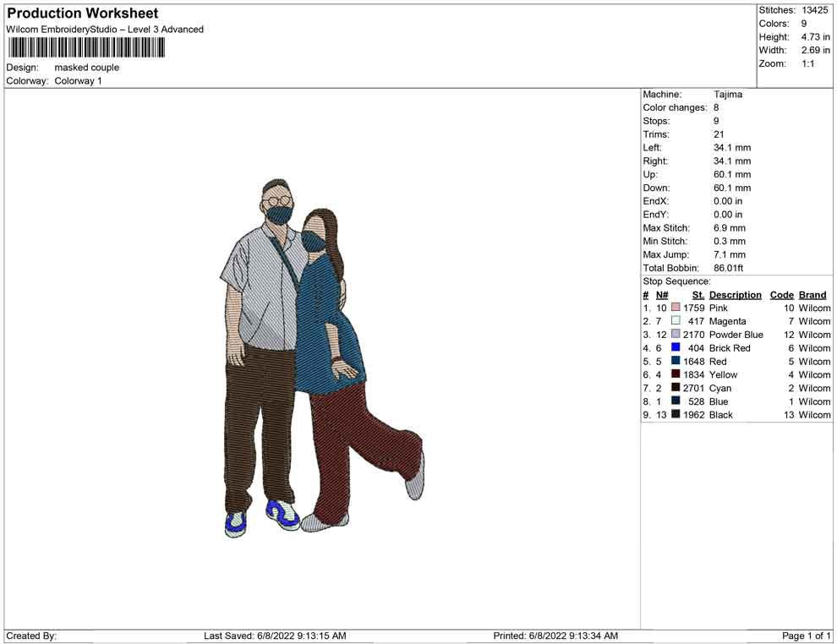Select the Magenta row color swatch
This screenshot has height=644, width=837.
coord(676,321)
